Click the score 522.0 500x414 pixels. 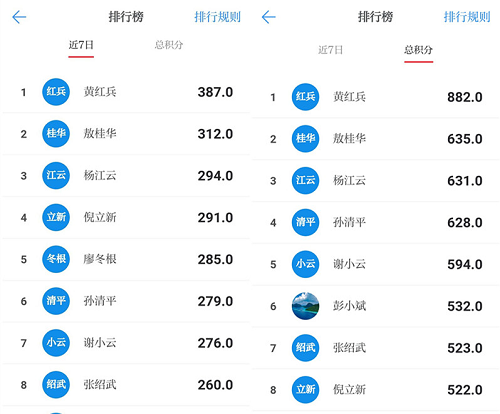pyautogui.click(x=465, y=390)
